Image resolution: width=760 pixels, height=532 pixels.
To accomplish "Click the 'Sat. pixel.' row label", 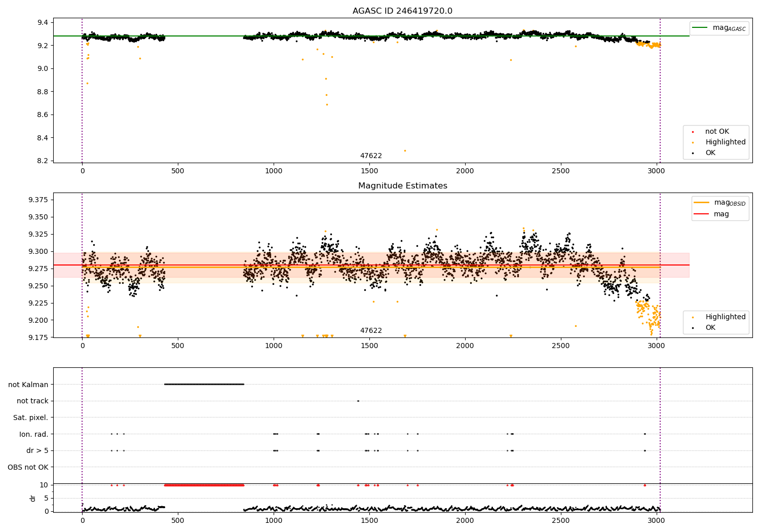I will click(x=31, y=418).
